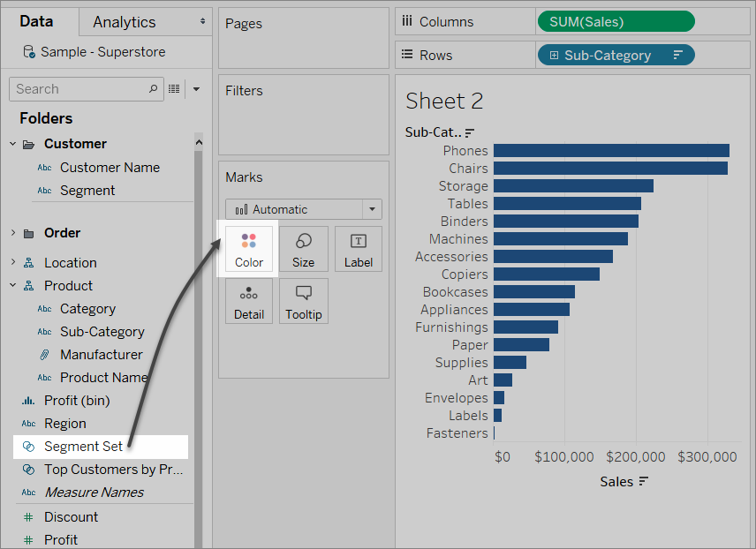Open the Color card in Marks
Image resolution: width=756 pixels, height=549 pixels.
(x=249, y=249)
